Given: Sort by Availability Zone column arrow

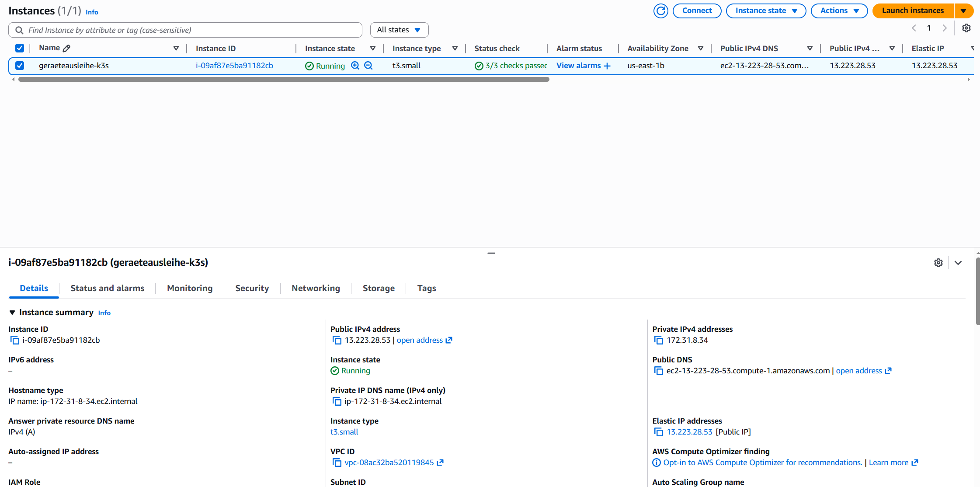Looking at the screenshot, I should pos(701,49).
